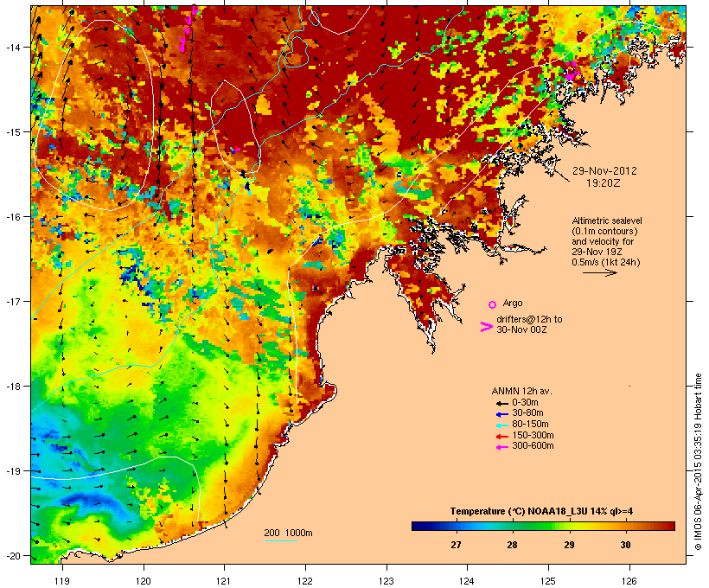The image size is (709, 588).
Task: Click the dark blue end of temperature colorbar
Action: [415, 526]
